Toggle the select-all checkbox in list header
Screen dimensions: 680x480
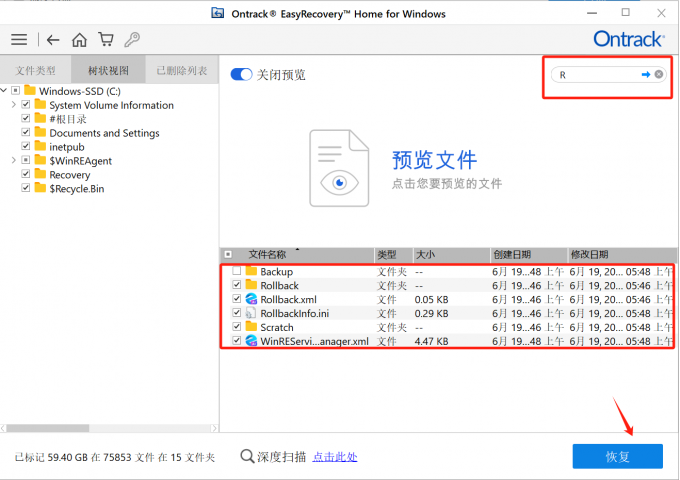[228, 255]
